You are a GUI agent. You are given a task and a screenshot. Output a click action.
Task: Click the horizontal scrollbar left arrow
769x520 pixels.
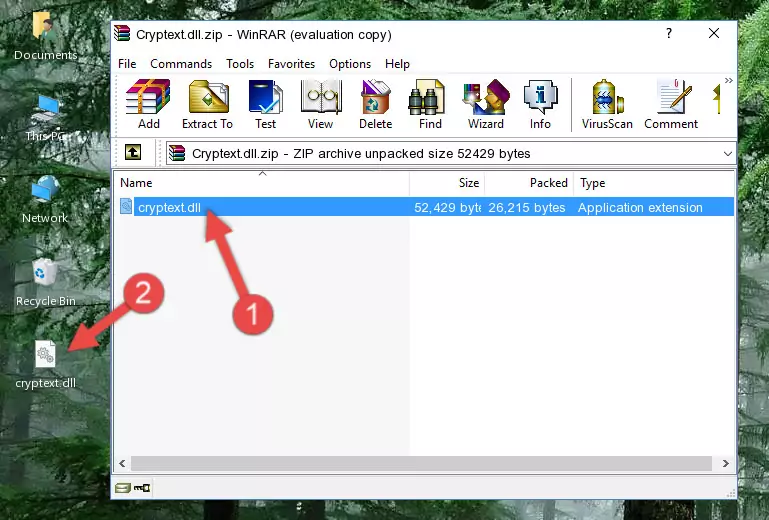pos(122,463)
